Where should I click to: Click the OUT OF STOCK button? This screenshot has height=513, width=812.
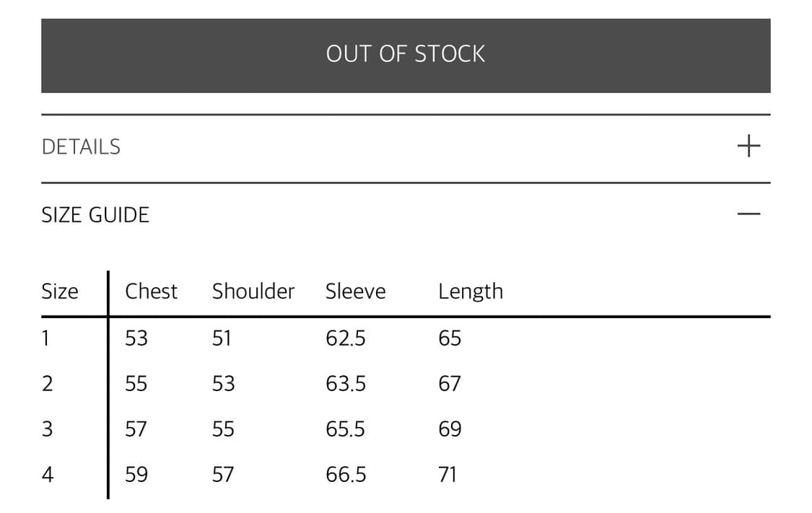406,55
